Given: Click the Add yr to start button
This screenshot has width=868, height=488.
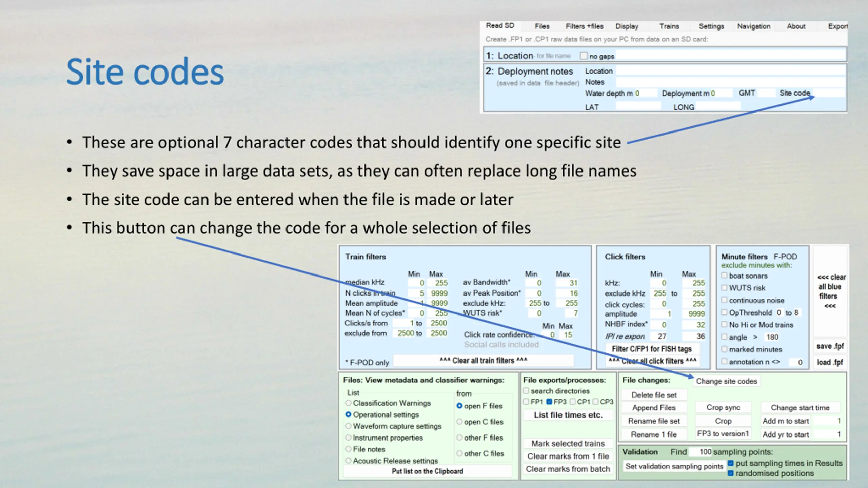Looking at the screenshot, I should pyautogui.click(x=786, y=434).
